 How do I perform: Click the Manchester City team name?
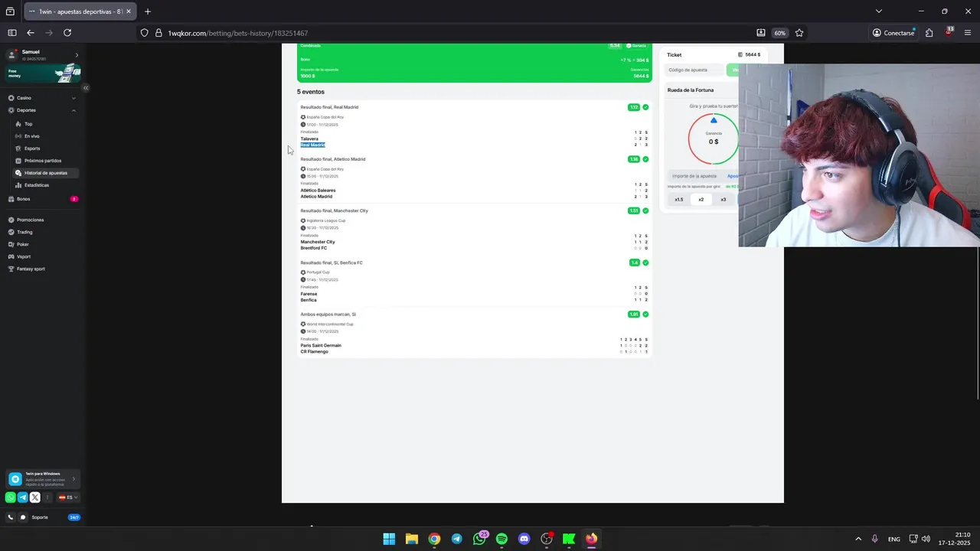(318, 242)
